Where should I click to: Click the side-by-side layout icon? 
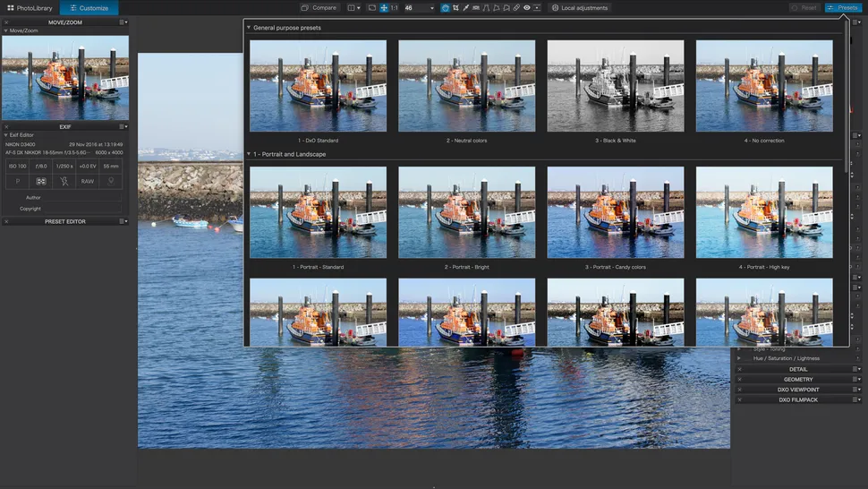352,8
